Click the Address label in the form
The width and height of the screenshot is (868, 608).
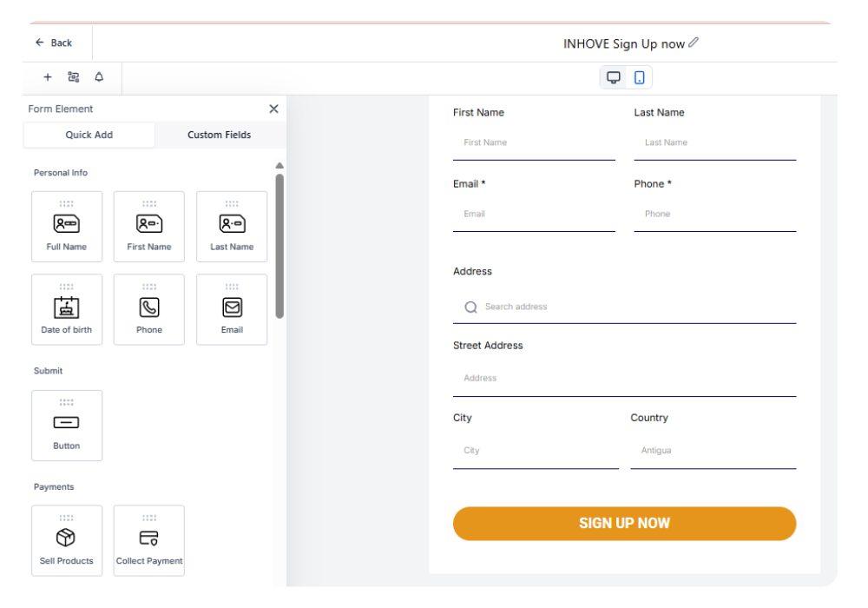point(472,271)
